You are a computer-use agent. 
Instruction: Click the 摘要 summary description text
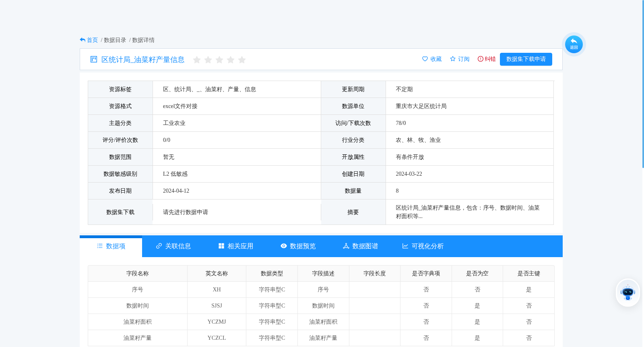pyautogui.click(x=467, y=212)
